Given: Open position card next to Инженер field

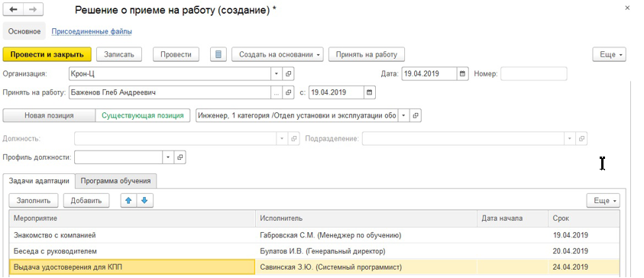Looking at the screenshot, I should click(416, 115).
